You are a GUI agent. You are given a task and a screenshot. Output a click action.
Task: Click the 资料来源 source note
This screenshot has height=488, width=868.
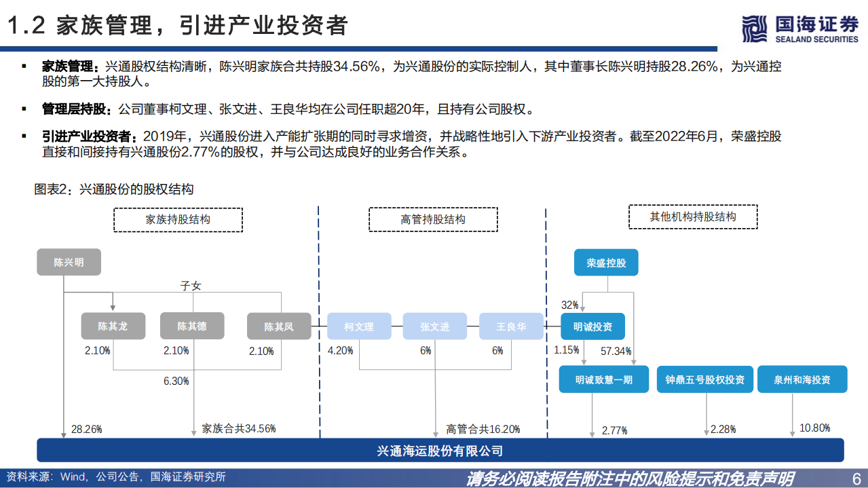tap(116, 476)
